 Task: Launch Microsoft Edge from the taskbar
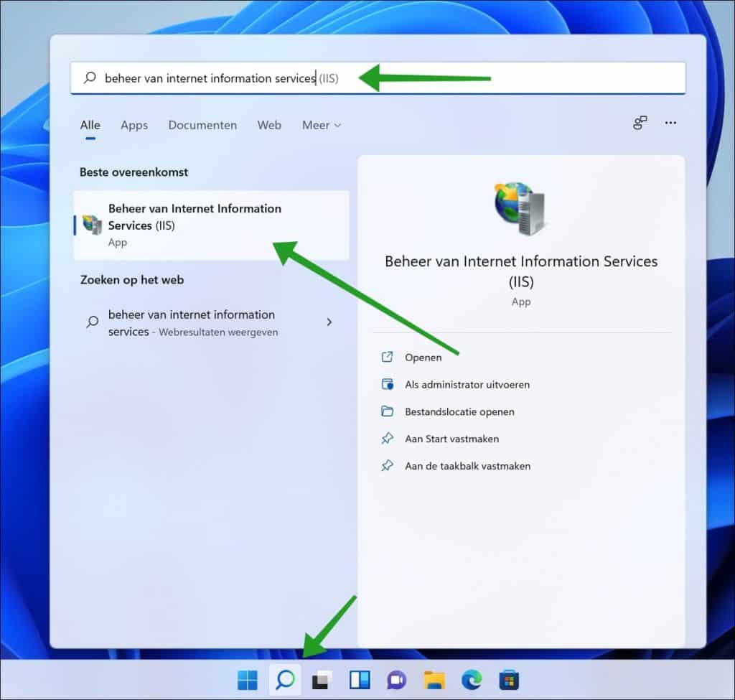click(472, 679)
